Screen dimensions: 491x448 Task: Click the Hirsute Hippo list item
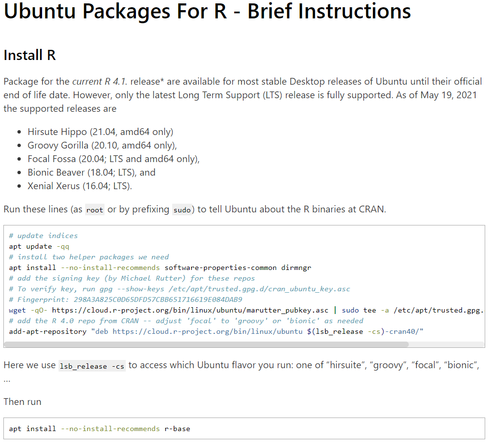click(x=100, y=132)
